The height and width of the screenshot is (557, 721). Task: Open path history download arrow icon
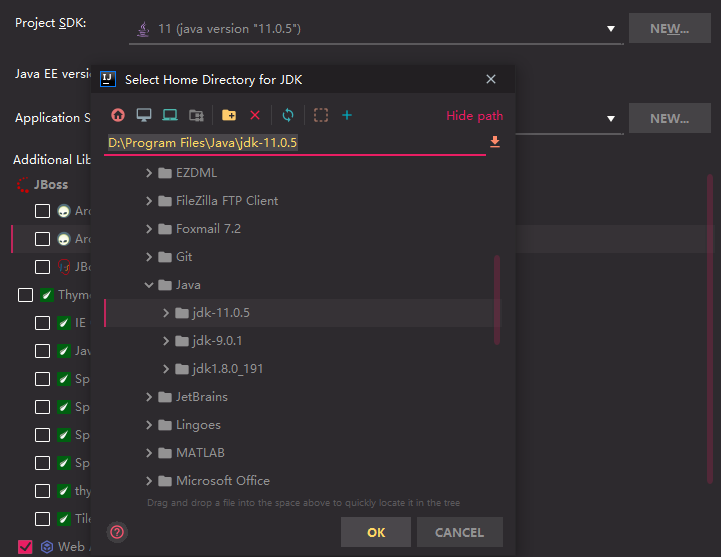point(495,142)
